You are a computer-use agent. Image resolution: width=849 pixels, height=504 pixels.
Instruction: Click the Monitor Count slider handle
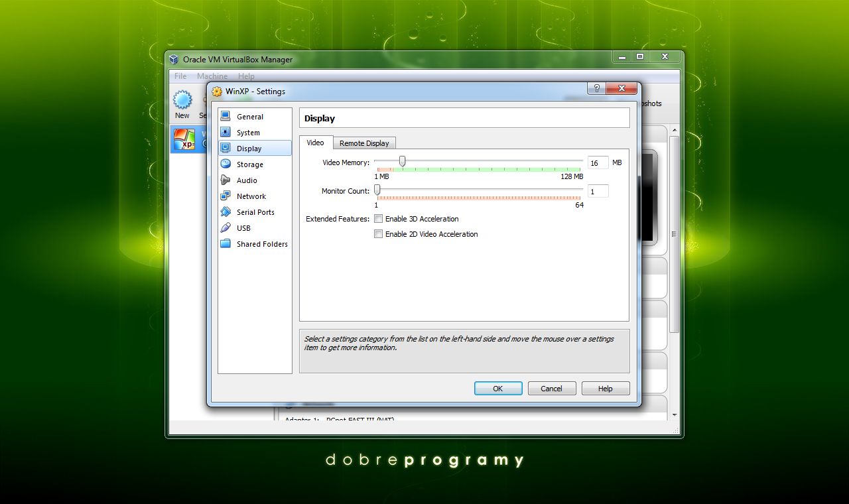pos(377,190)
